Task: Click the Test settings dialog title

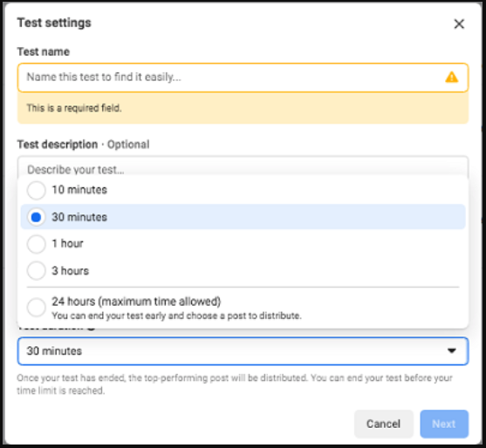Action: (x=54, y=23)
